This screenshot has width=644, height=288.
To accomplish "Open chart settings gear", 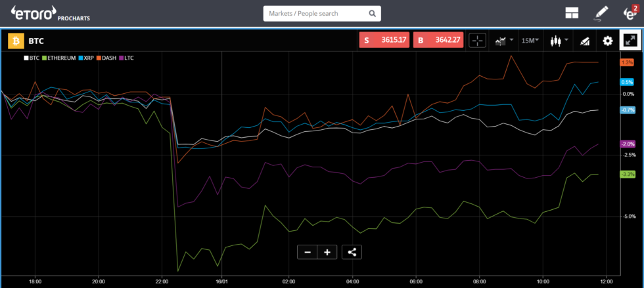I will click(608, 41).
